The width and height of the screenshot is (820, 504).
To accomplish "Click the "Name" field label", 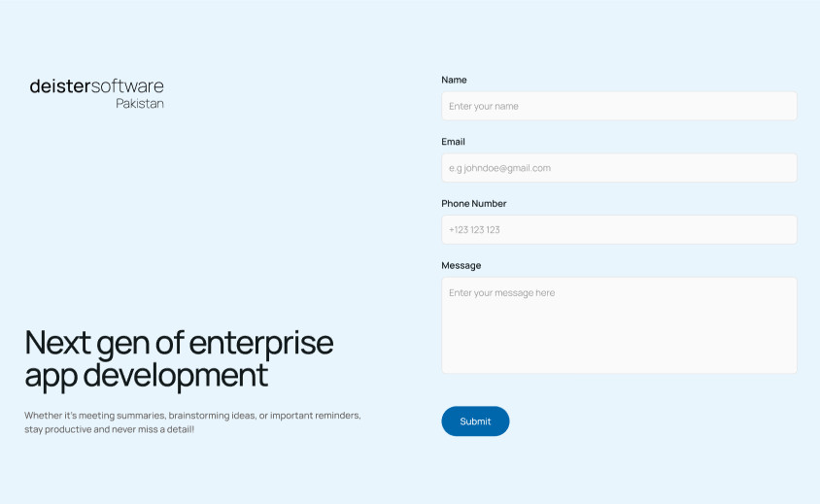I will click(454, 80).
